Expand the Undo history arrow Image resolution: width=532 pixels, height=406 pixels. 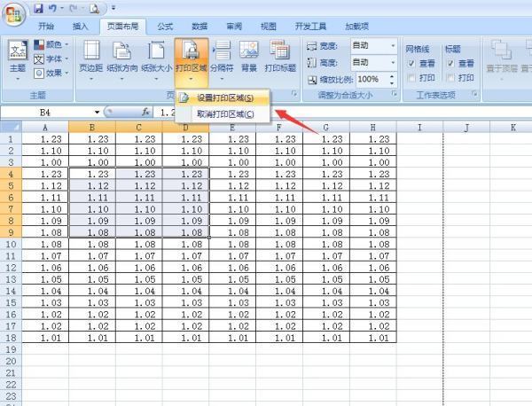pos(62,8)
